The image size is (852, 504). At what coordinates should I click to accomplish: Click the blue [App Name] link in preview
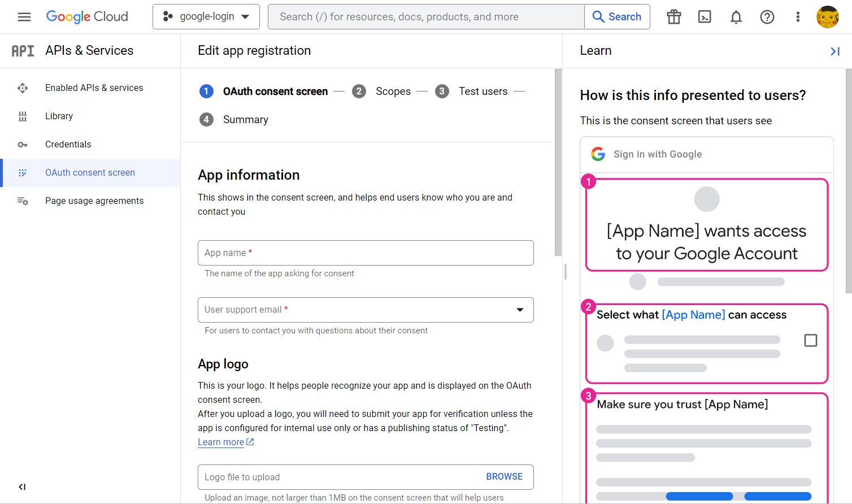[693, 315]
